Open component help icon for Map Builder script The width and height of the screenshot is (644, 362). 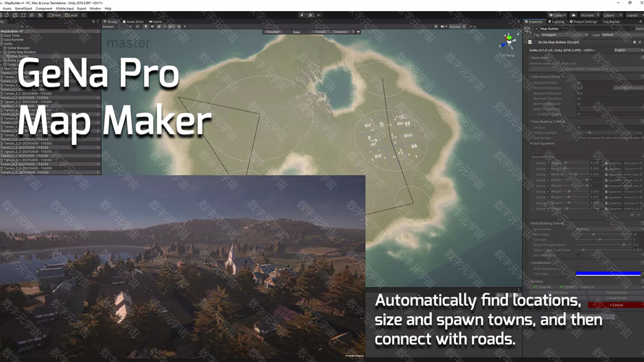pyautogui.click(x=634, y=42)
